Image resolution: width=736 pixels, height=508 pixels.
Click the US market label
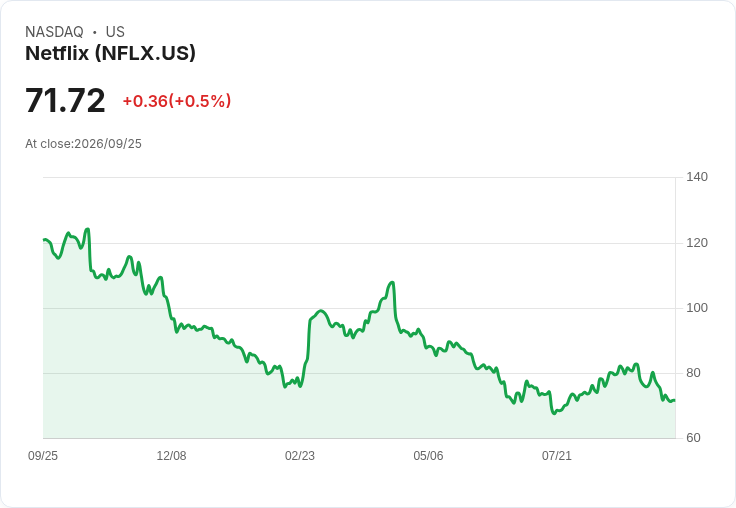pos(115,32)
